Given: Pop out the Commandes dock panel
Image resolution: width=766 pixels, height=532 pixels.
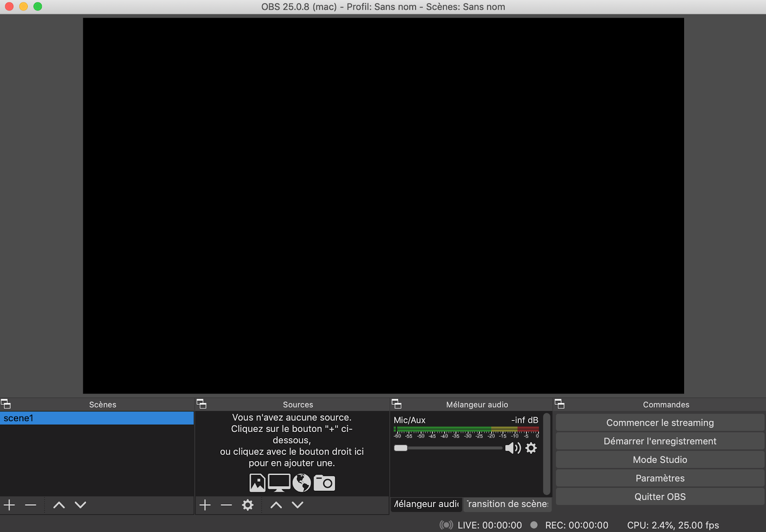Looking at the screenshot, I should (560, 404).
